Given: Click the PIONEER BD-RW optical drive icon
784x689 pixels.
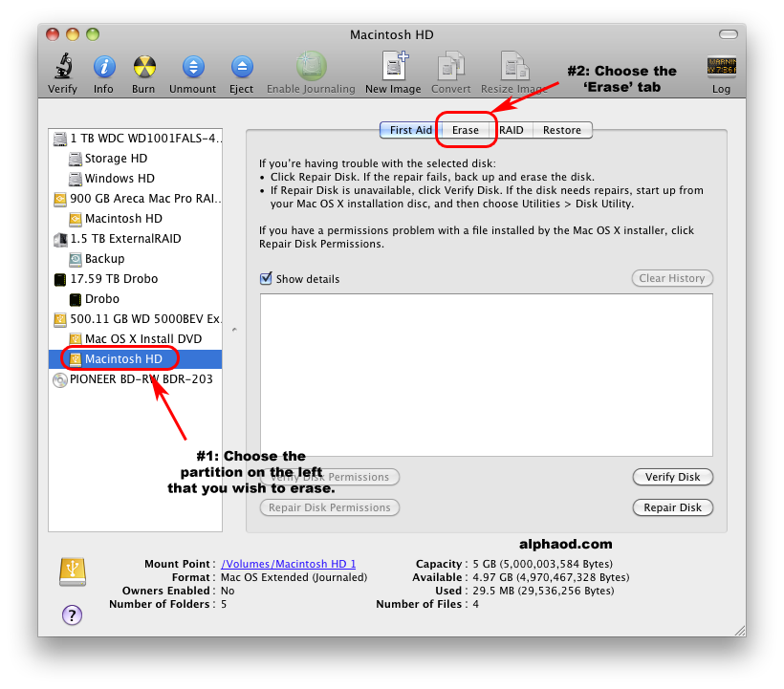Looking at the screenshot, I should point(60,379).
